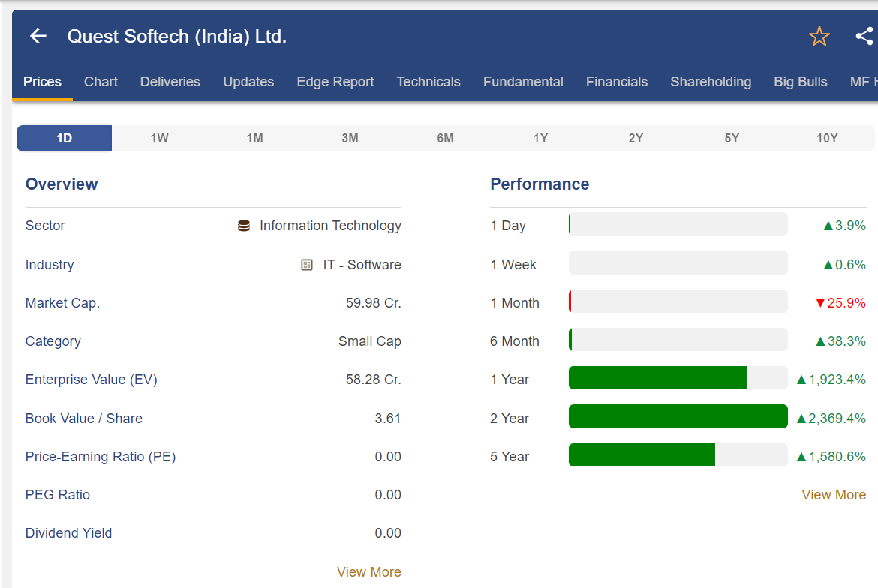
Task: Open the Fundamental tab
Action: [x=523, y=82]
